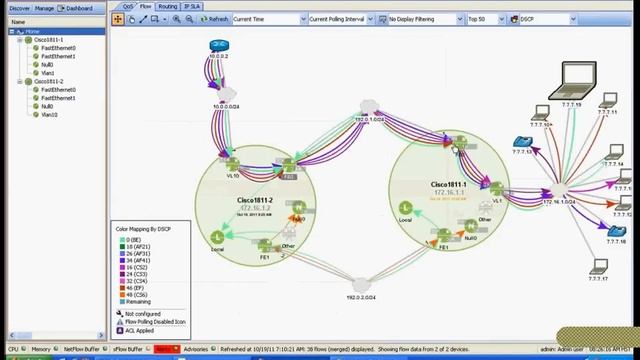Click the VL10 interface node
This screenshot has width=640, height=360.
233,164
